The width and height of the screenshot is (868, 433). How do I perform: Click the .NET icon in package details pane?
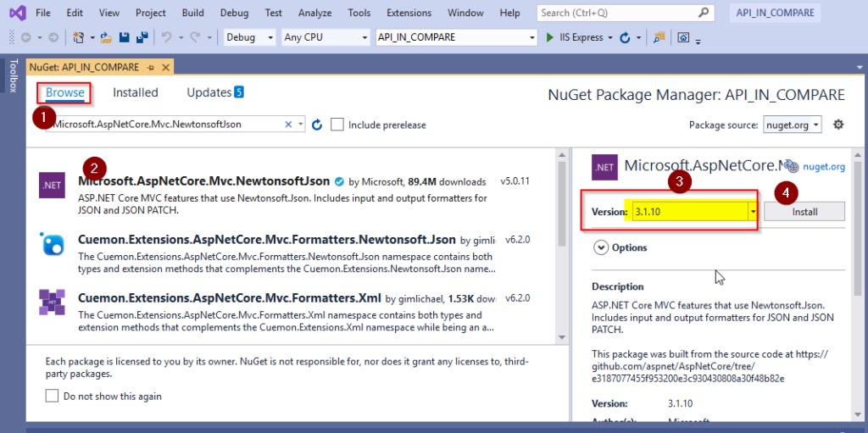pos(605,168)
